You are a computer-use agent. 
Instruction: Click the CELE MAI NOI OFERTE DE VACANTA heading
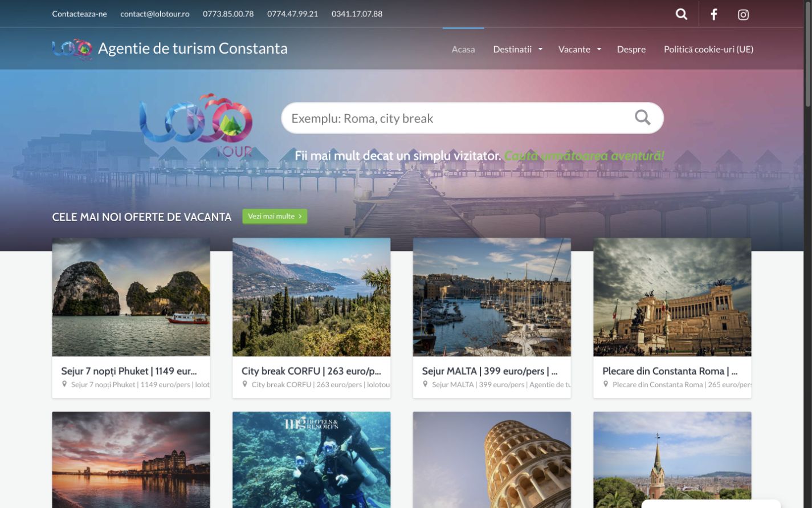pos(142,217)
